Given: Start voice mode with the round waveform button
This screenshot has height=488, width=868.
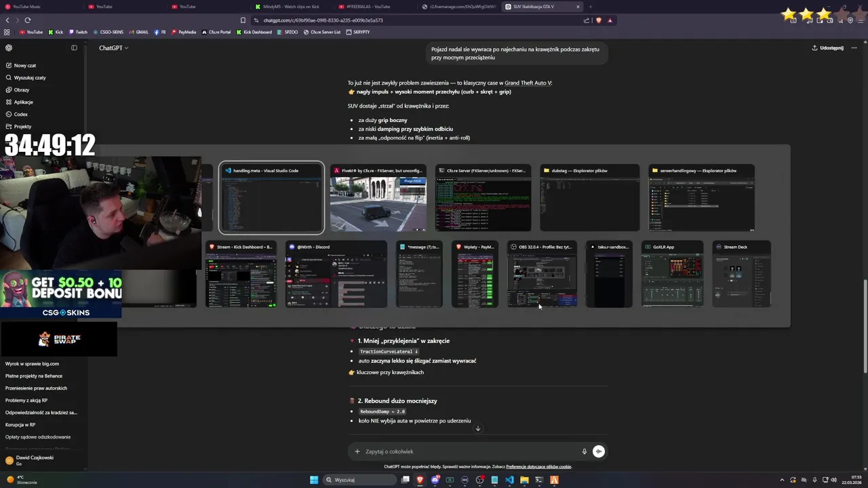Looking at the screenshot, I should coord(598,451).
